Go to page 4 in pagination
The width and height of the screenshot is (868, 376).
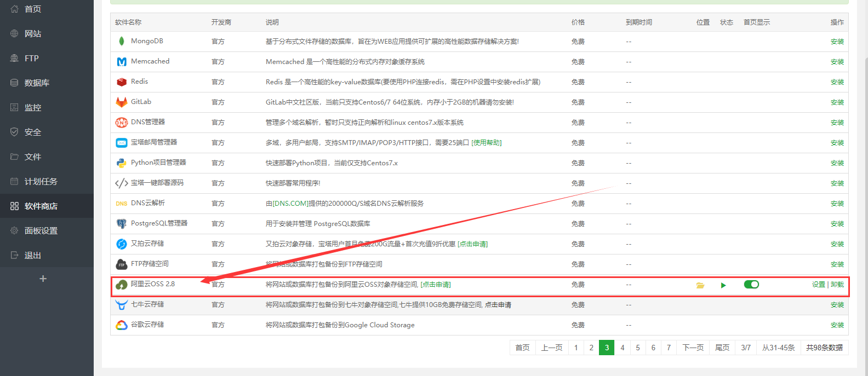click(622, 348)
